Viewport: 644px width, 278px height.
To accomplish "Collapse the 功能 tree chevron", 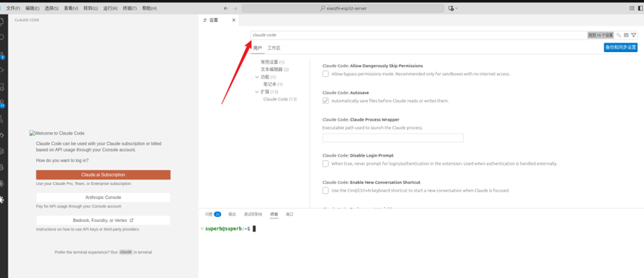I will [x=257, y=77].
